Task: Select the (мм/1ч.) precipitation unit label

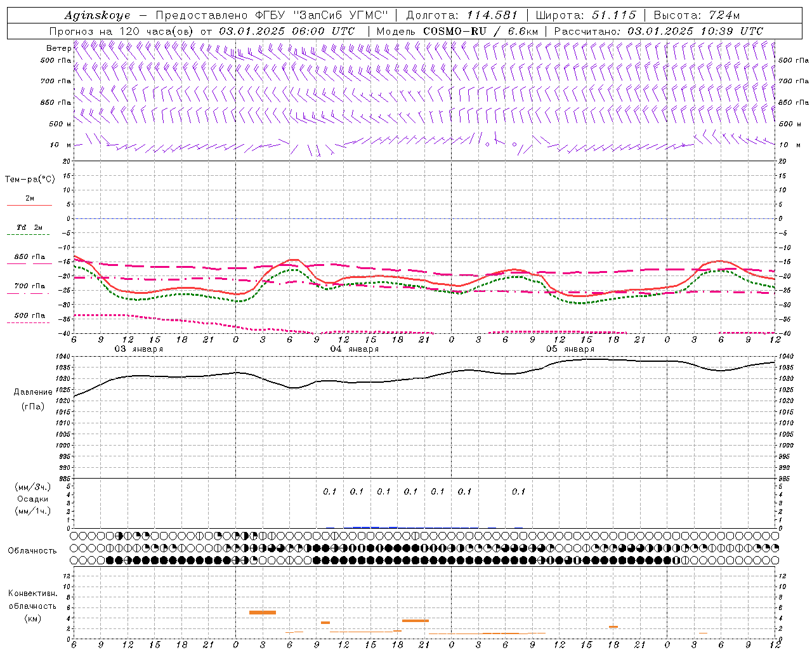Action: [x=33, y=511]
